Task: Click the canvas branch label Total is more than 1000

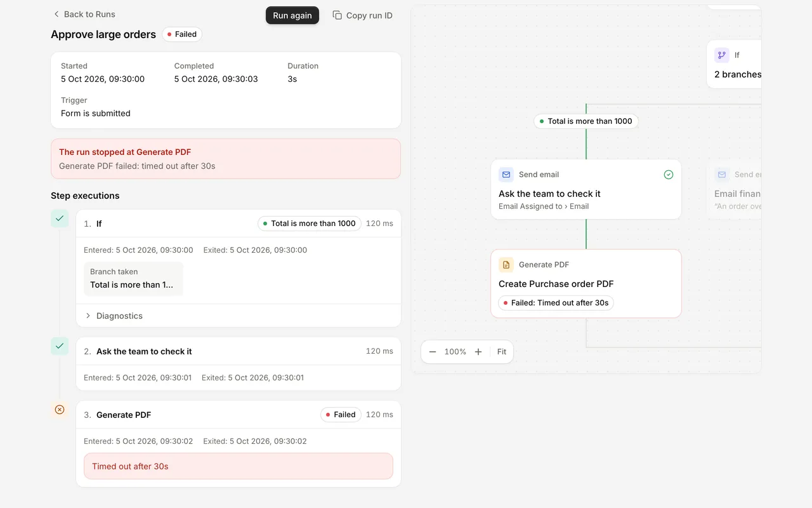Action: (586, 121)
